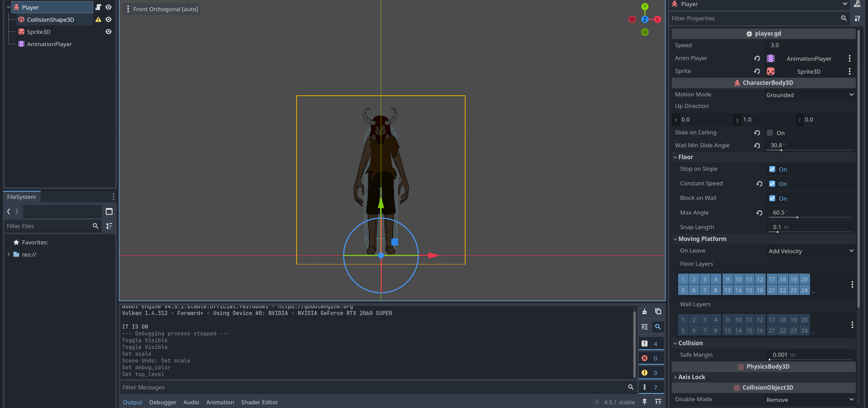The width and height of the screenshot is (868, 408).
Task: Switch to the Debugger tab
Action: [163, 402]
